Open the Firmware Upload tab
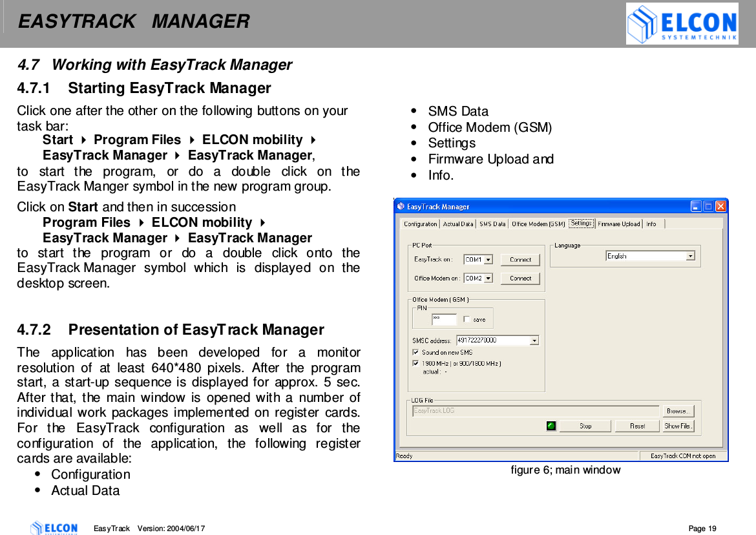This screenshot has width=756, height=535. pos(618,224)
